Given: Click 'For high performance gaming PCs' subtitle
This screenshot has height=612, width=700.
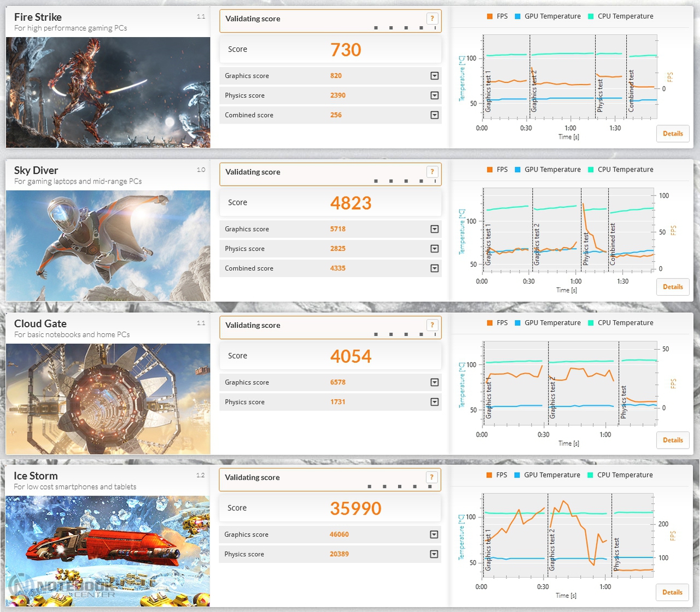Looking at the screenshot, I should click(x=71, y=28).
